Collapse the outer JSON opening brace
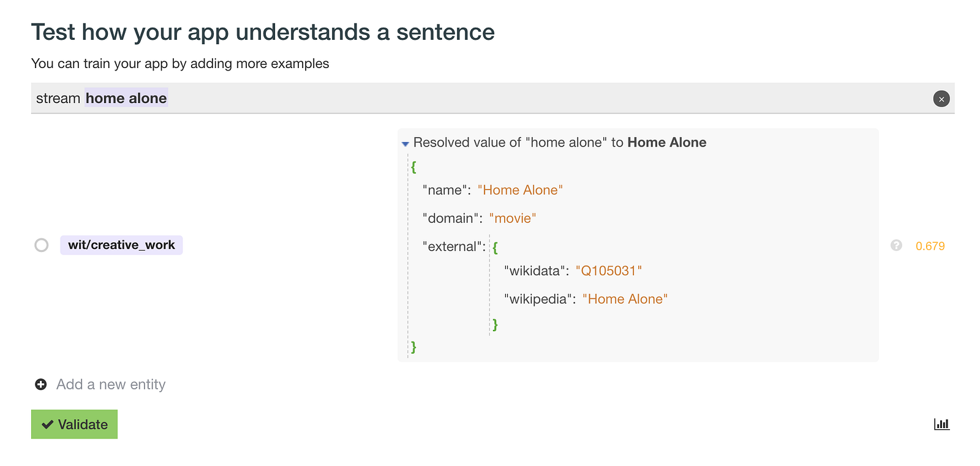Screen dimensions: 980x466 (x=414, y=167)
